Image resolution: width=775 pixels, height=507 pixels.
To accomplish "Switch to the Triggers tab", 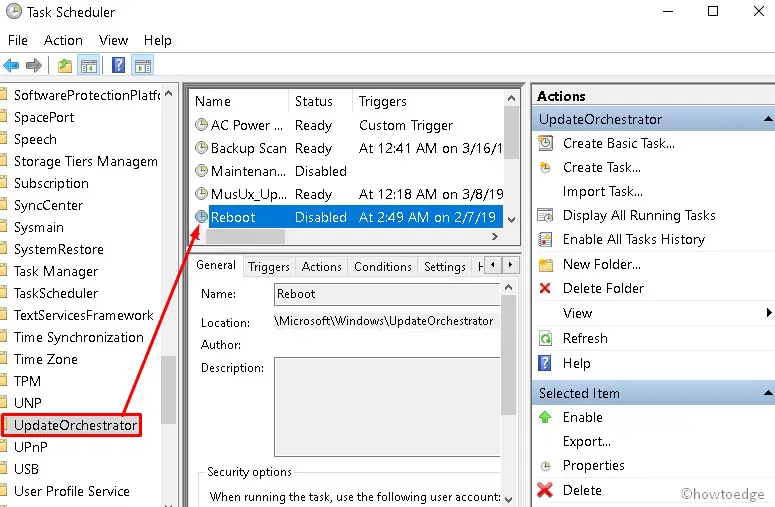I will tap(268, 267).
